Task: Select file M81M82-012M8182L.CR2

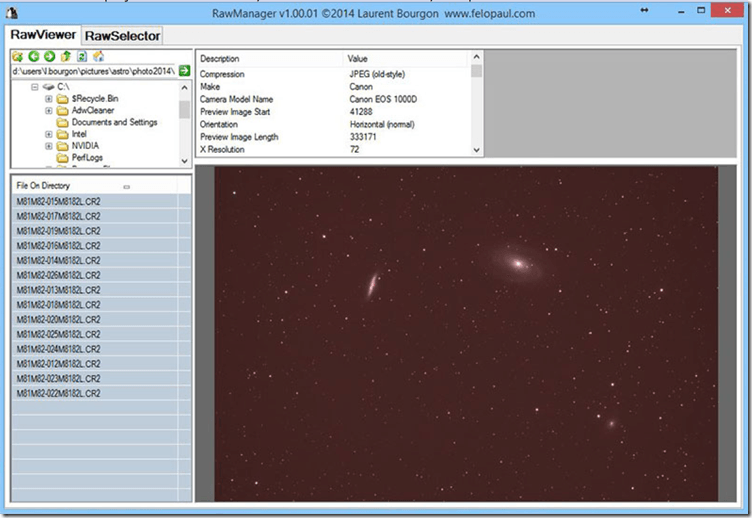Action: [94, 364]
